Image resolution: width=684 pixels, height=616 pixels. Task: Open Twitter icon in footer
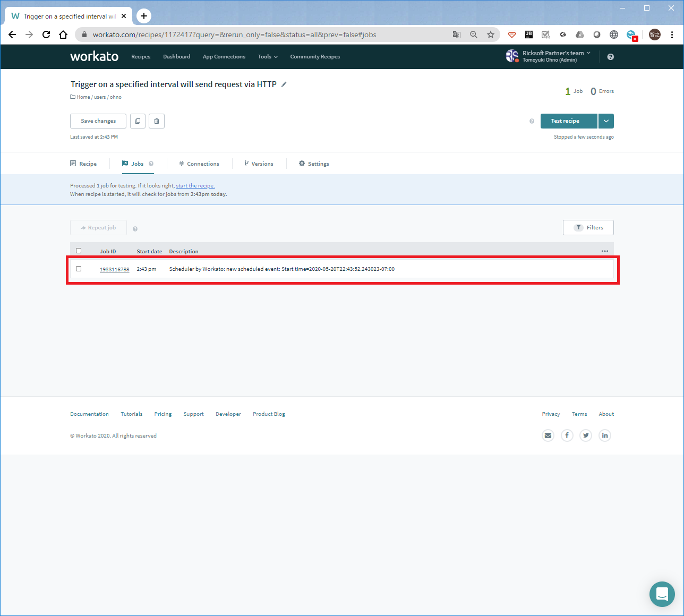coord(586,435)
